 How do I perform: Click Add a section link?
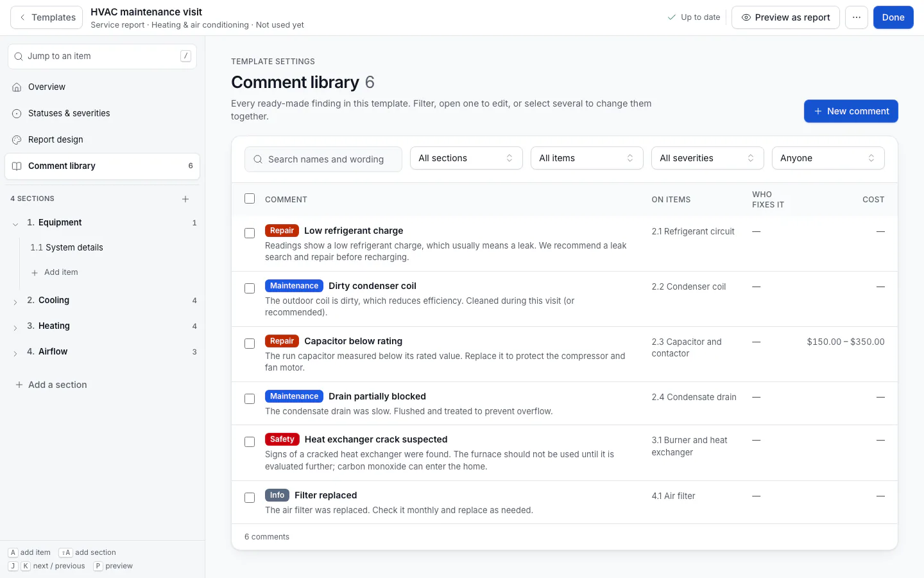click(x=51, y=385)
